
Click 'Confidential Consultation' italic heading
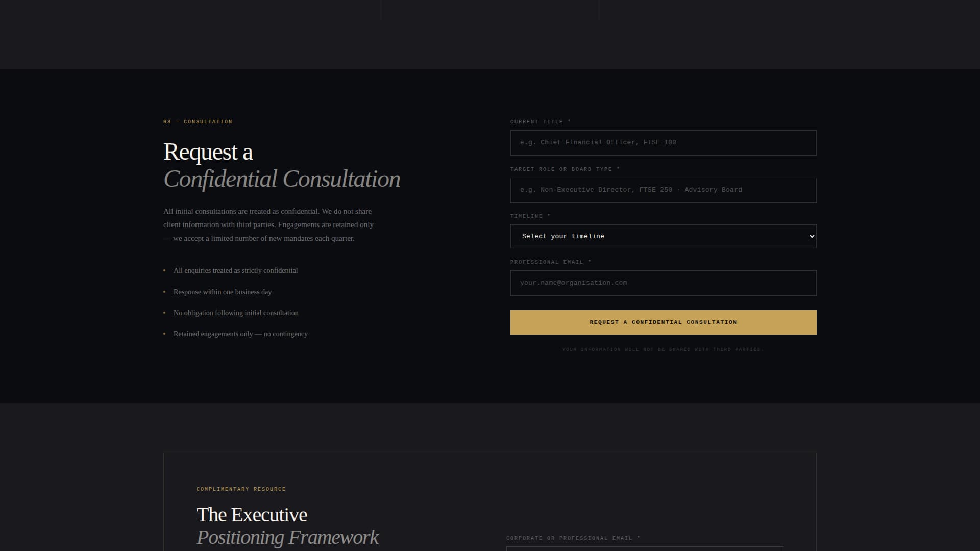click(x=282, y=179)
